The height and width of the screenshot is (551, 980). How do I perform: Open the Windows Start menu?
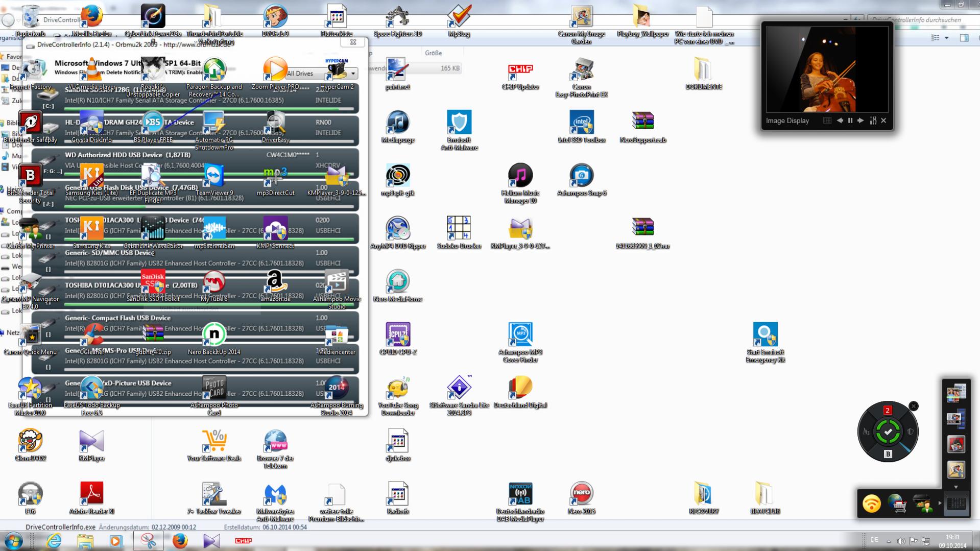[13, 541]
